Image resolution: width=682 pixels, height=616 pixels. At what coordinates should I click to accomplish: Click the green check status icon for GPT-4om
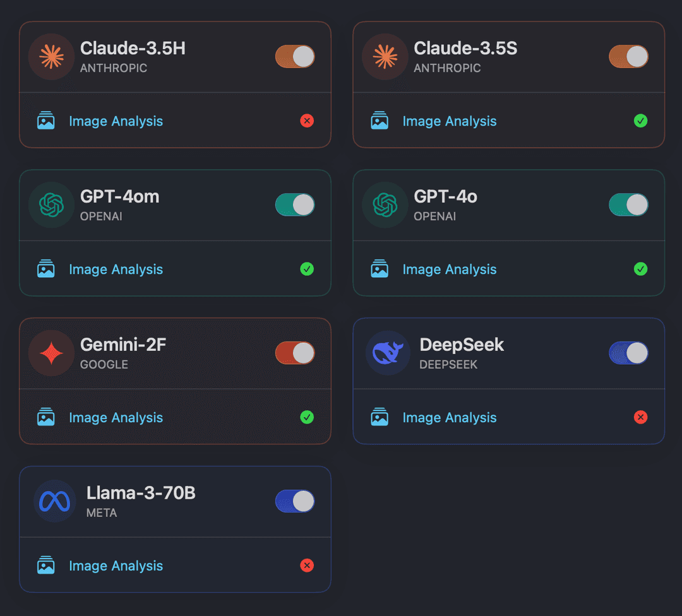[307, 269]
